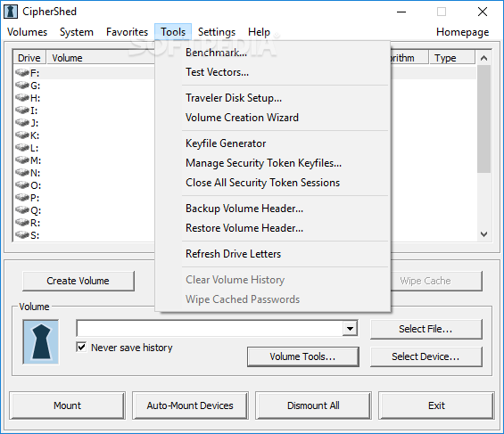504x434 pixels.
Task: Select the drive M: icon
Action: point(22,160)
